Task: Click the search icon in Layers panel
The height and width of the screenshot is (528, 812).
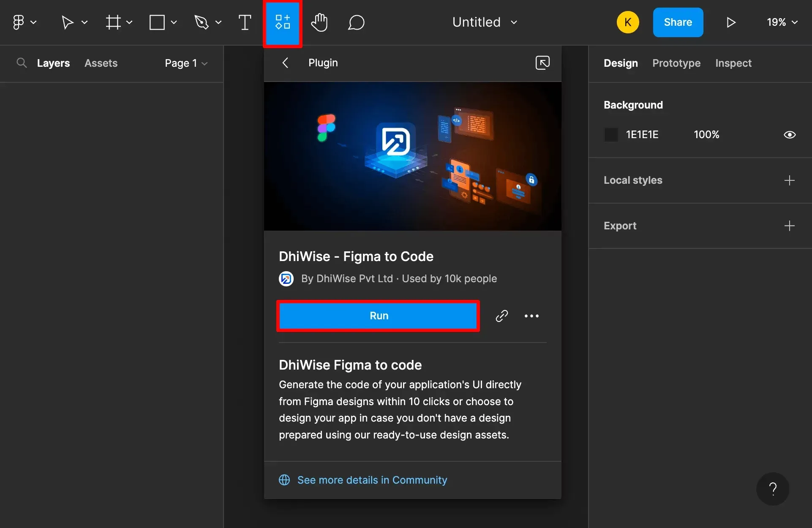Action: pos(22,63)
